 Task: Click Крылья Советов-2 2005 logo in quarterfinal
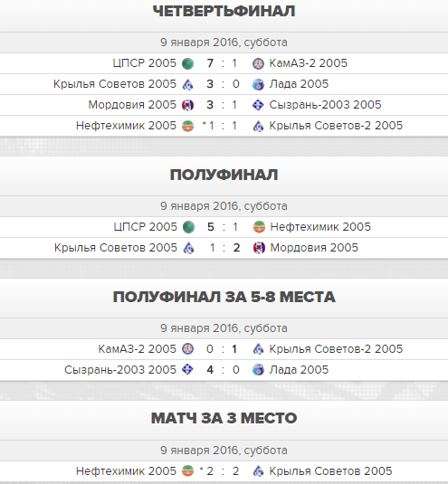(x=259, y=126)
